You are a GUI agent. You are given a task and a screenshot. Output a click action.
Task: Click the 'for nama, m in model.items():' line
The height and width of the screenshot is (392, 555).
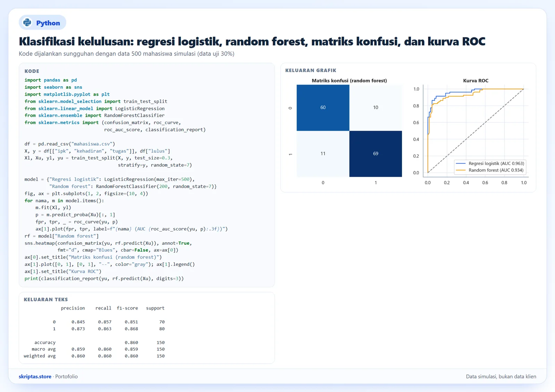(x=64, y=201)
